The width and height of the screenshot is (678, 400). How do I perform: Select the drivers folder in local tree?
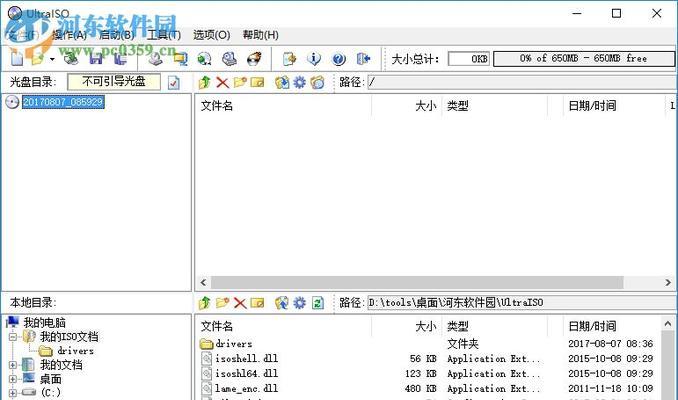(76, 351)
